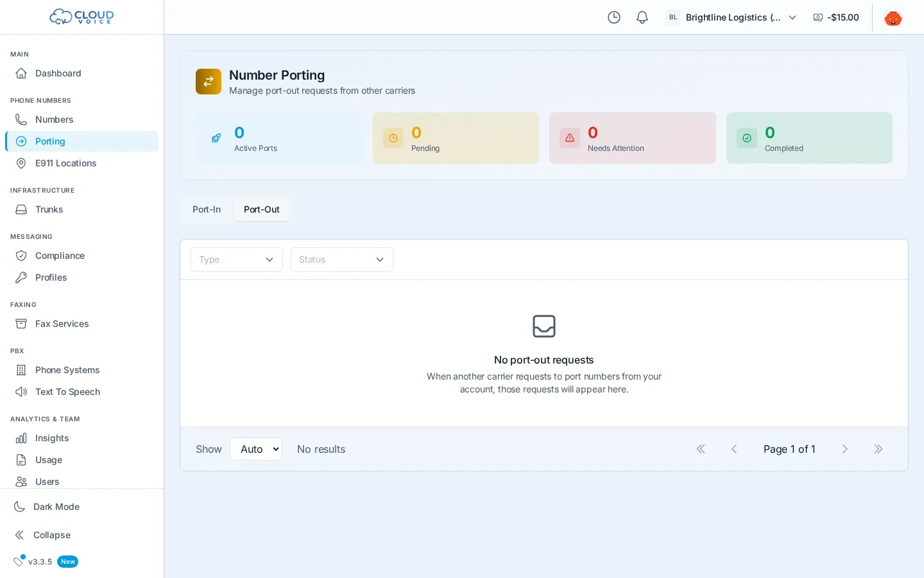Viewport: 924px width, 578px height.
Task: Click the Text To Speech speaker icon
Action: pos(21,392)
